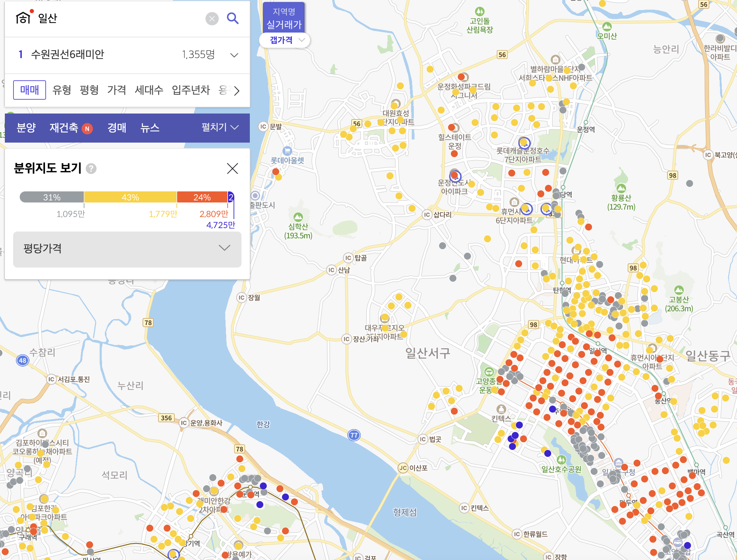This screenshot has height=560, width=737.
Task: Clear the search text with X icon
Action: 212,18
